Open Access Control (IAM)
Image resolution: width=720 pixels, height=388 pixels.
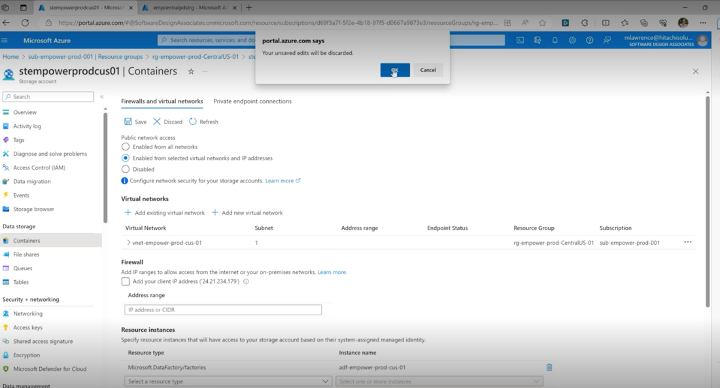pyautogui.click(x=39, y=168)
